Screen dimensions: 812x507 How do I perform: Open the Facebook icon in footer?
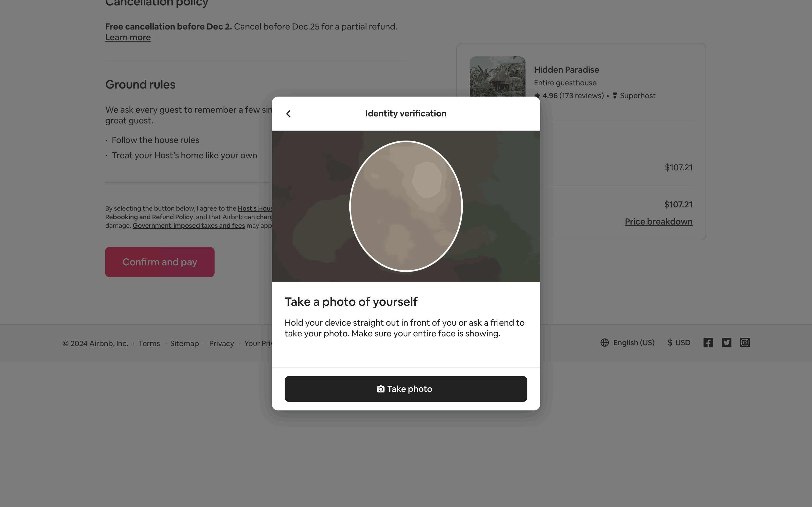[708, 343]
